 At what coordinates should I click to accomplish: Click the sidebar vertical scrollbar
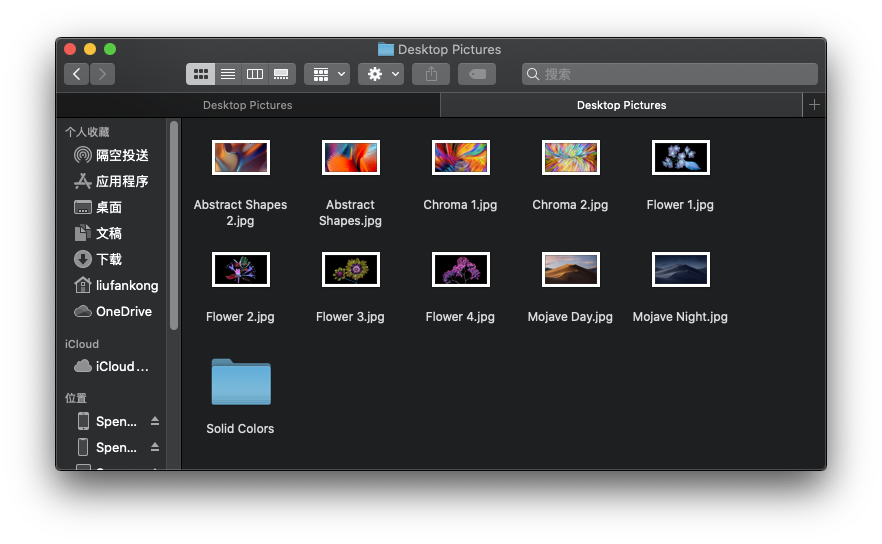click(x=174, y=225)
